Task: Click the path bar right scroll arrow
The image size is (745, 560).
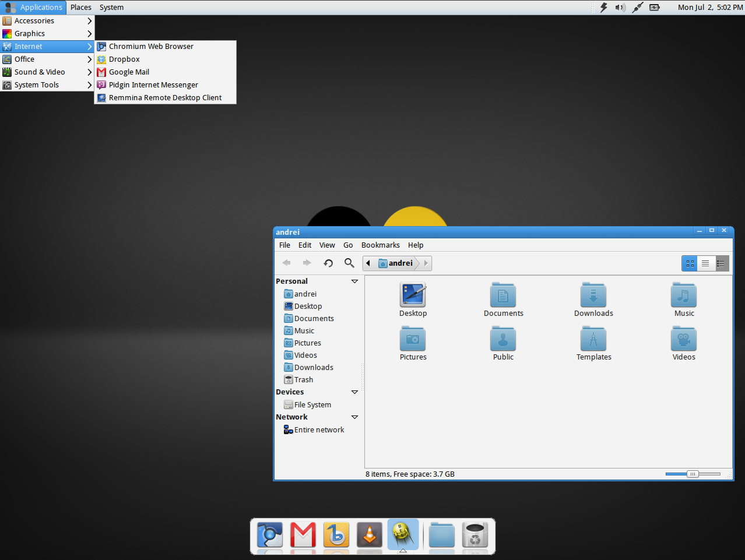Action: click(x=426, y=263)
